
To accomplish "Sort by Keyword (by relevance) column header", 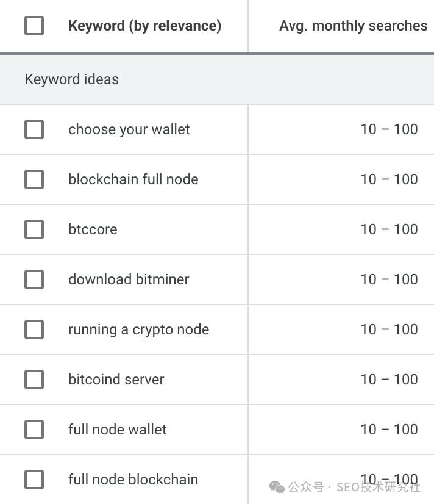I will click(x=145, y=26).
